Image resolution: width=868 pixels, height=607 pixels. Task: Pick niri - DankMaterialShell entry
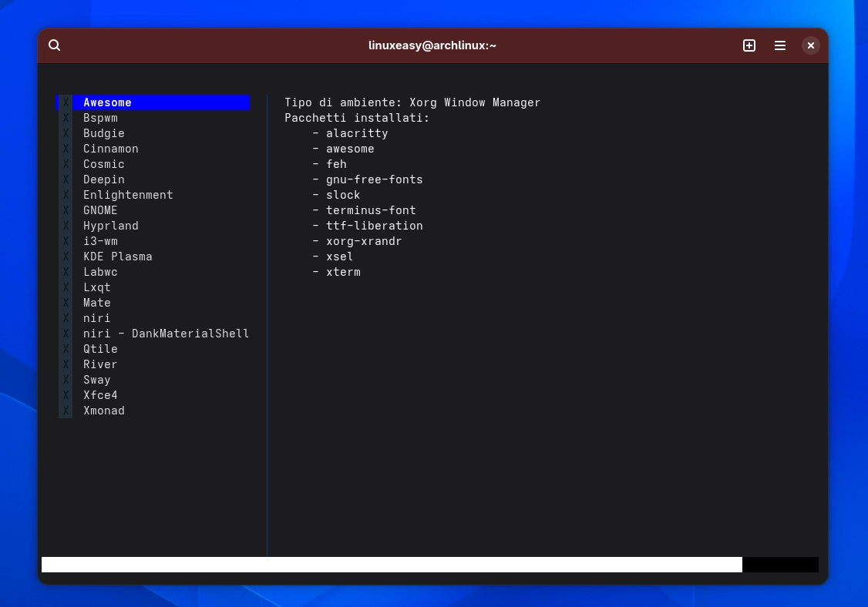tap(166, 334)
